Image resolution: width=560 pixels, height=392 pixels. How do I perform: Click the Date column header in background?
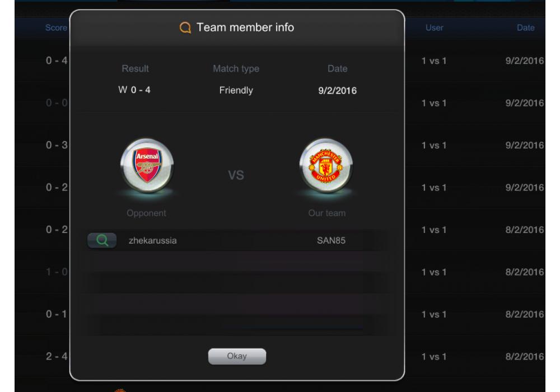[526, 28]
